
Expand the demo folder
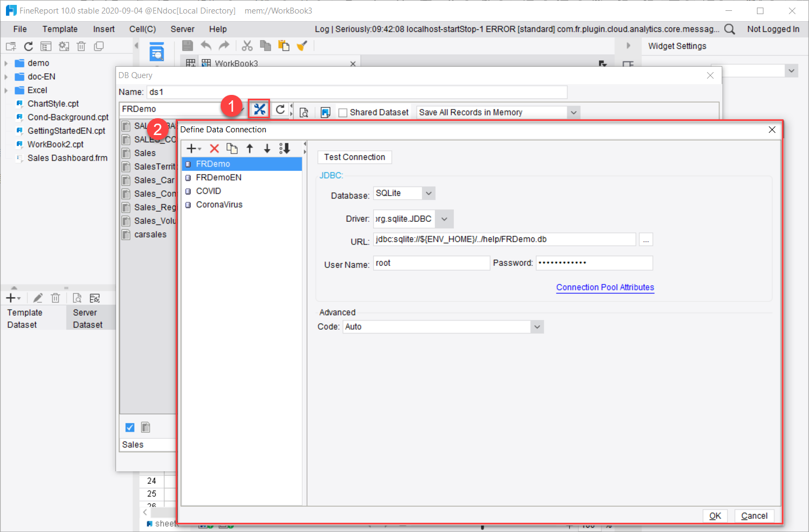[6, 63]
